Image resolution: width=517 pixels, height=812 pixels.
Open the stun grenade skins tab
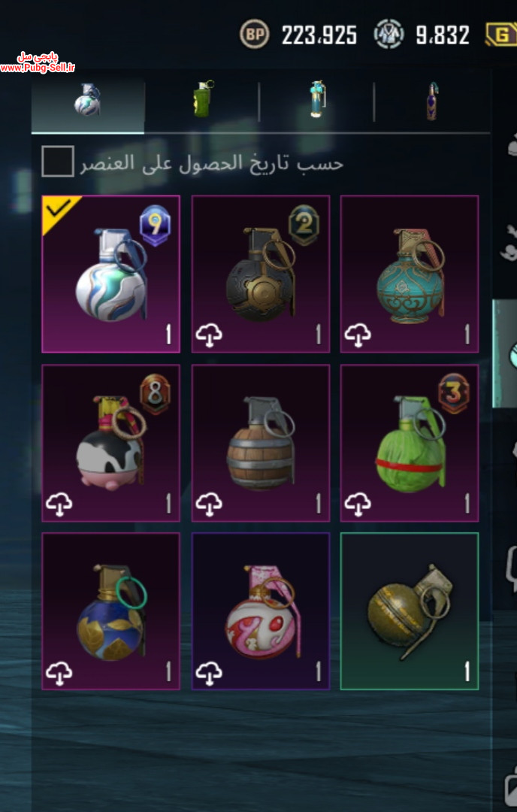coord(317,98)
